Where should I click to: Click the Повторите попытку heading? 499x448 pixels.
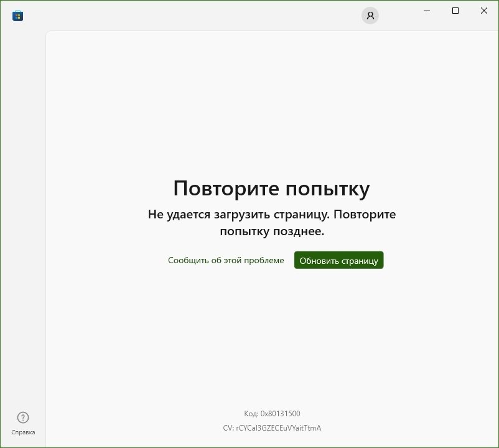pyautogui.click(x=271, y=188)
